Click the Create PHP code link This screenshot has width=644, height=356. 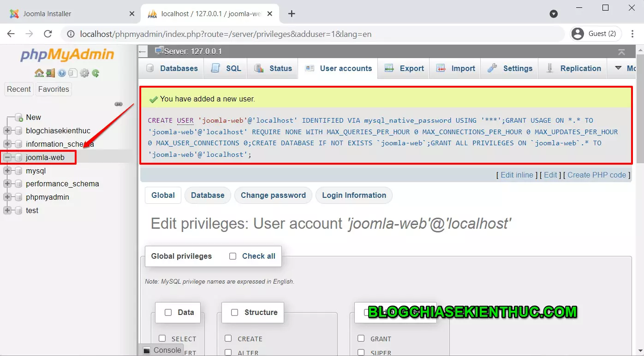596,175
